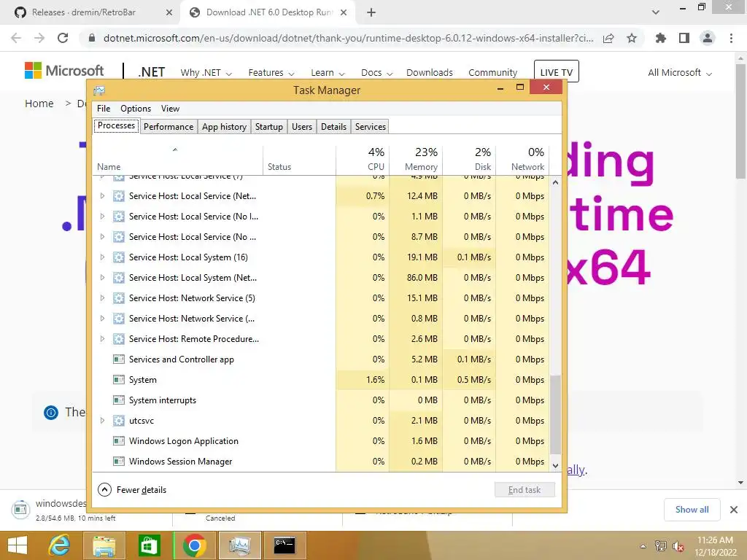Screen dimensions: 747x560
Task: Open Task Manager View menu
Action: coord(170,109)
